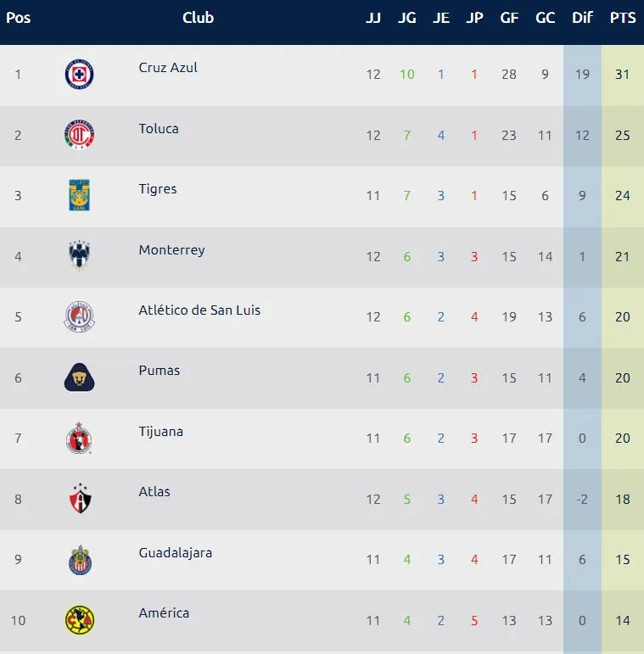
Task: Click the Club column header
Action: point(198,19)
